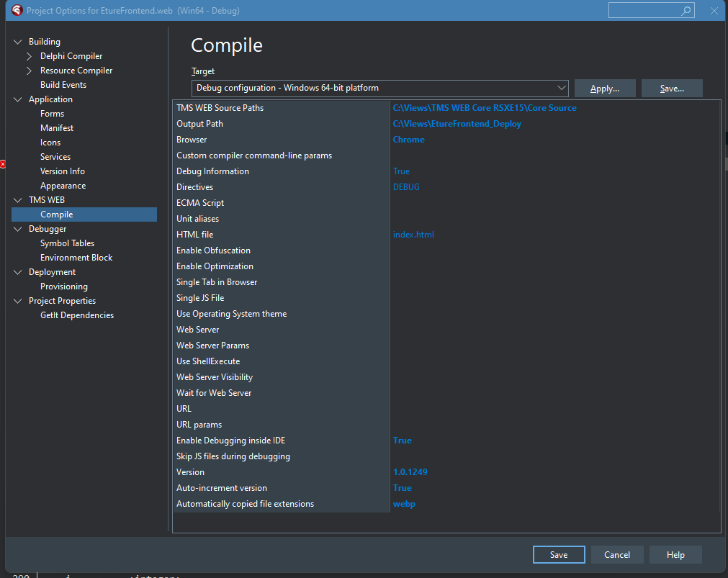Open the Target configuration dropdown
Viewport: 728px width, 578px height.
point(379,89)
